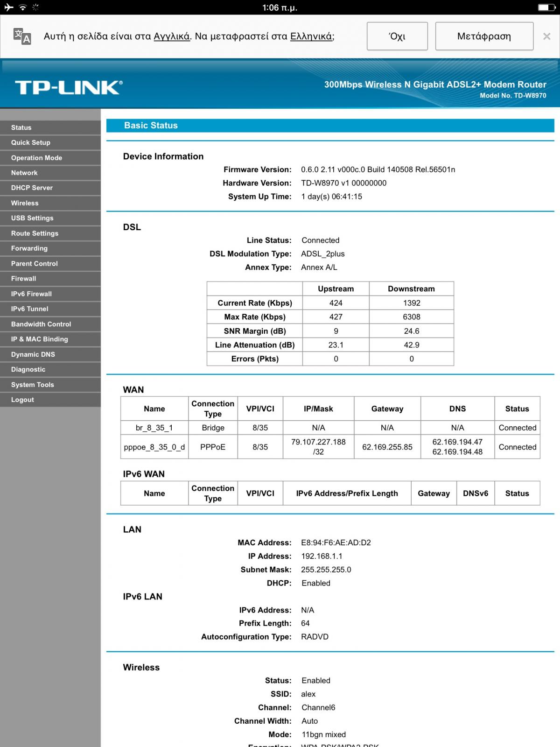560x747 pixels.
Task: Click the TP-LINK logo
Action: click(69, 87)
